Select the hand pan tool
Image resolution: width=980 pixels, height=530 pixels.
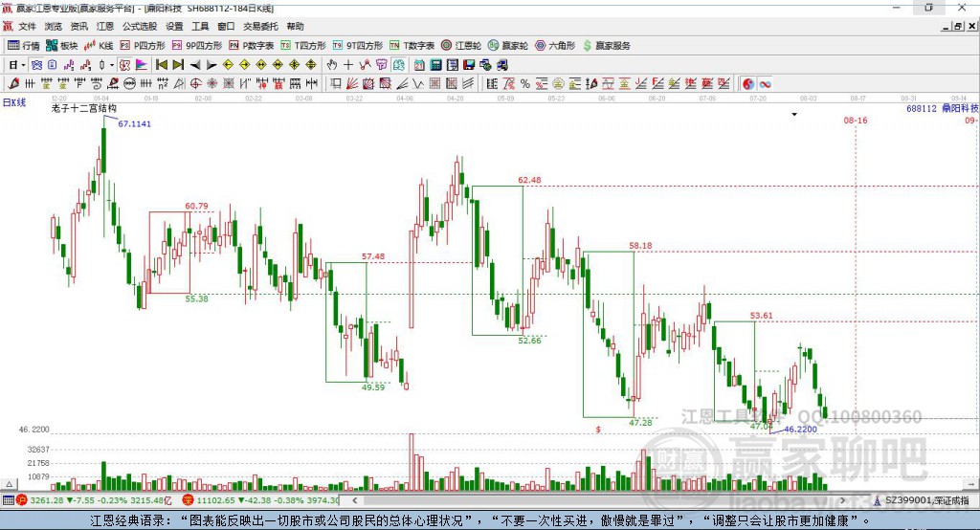coord(331,65)
